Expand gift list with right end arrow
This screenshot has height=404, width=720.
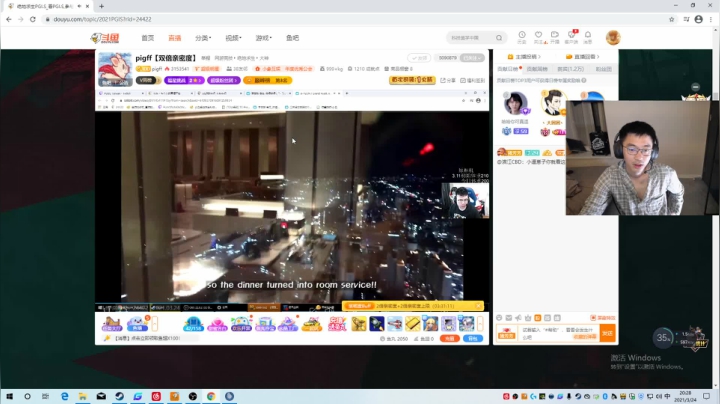[x=480, y=324]
